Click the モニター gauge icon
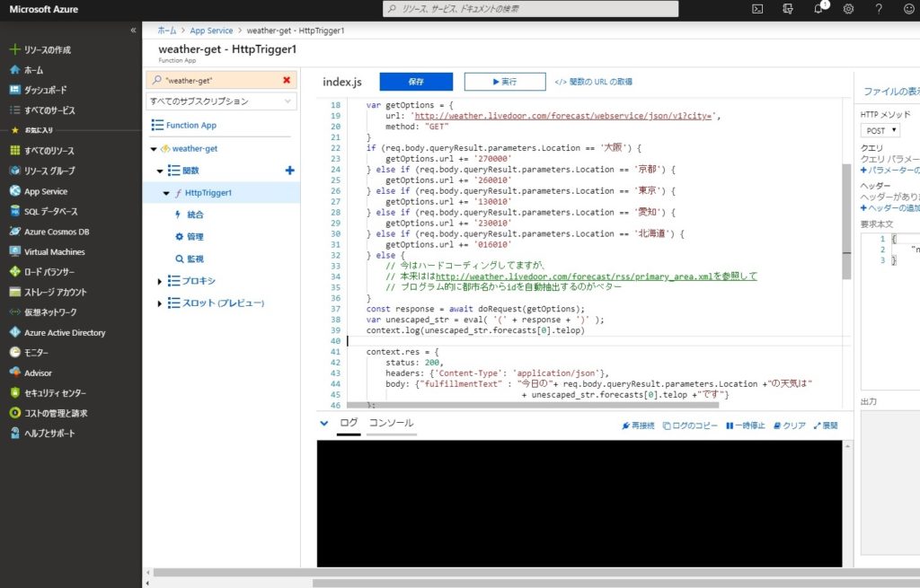Viewport: 920px width, 588px height. 14,352
